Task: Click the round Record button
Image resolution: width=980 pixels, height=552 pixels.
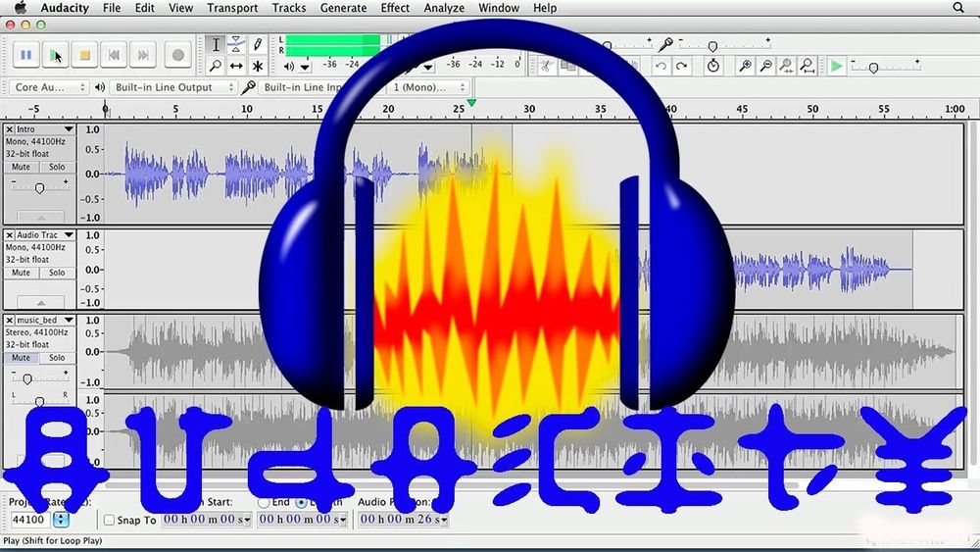Action: pyautogui.click(x=177, y=56)
